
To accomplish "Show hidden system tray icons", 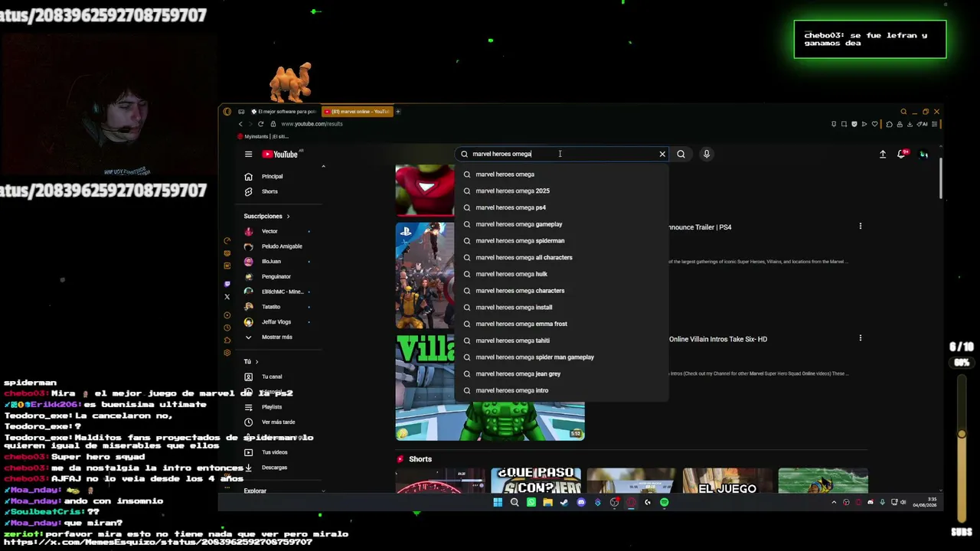I will coord(834,502).
